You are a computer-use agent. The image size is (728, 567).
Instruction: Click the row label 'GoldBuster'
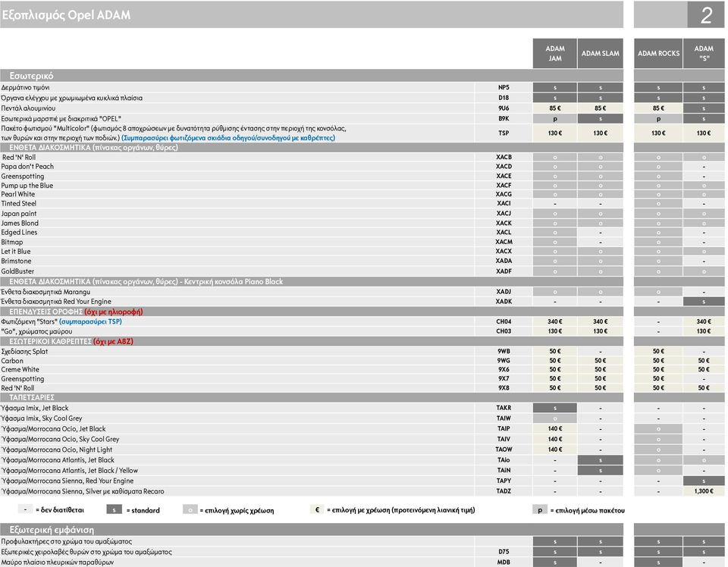[x=17, y=271]
